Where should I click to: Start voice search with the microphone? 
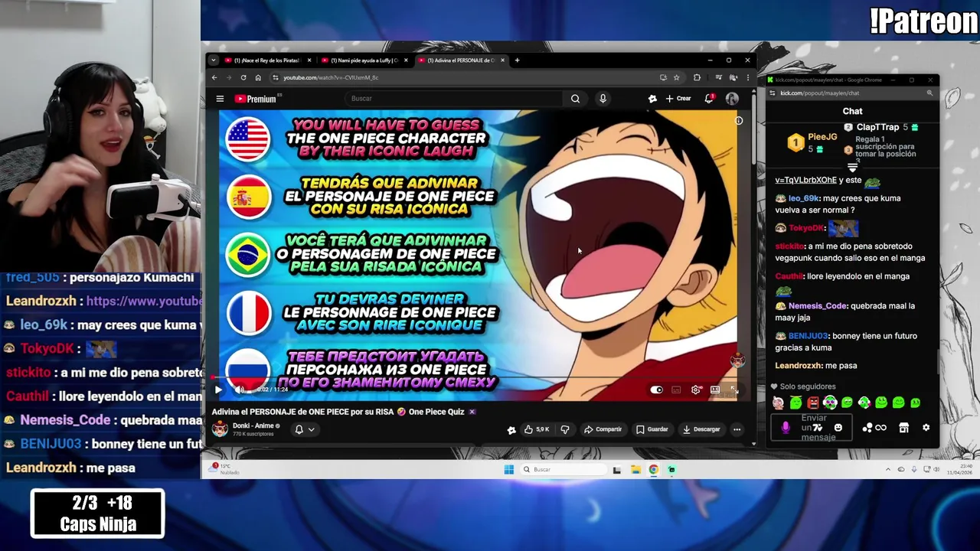pos(603,99)
